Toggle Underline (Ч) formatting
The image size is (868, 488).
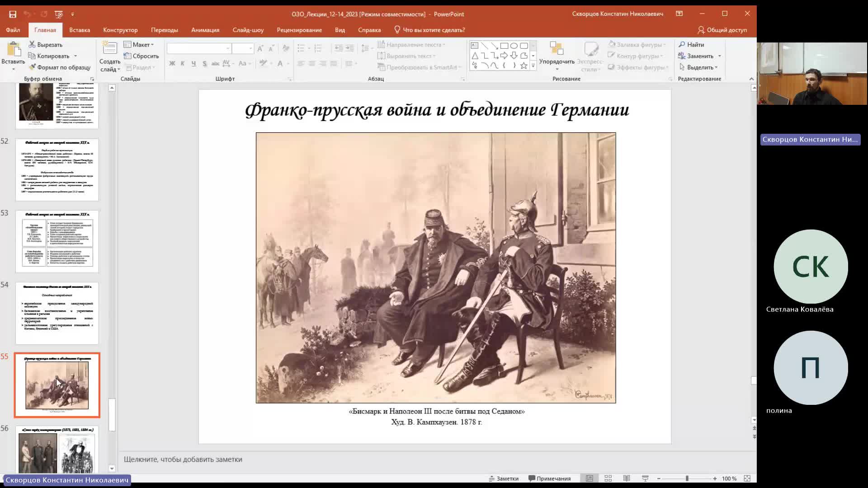coord(193,64)
